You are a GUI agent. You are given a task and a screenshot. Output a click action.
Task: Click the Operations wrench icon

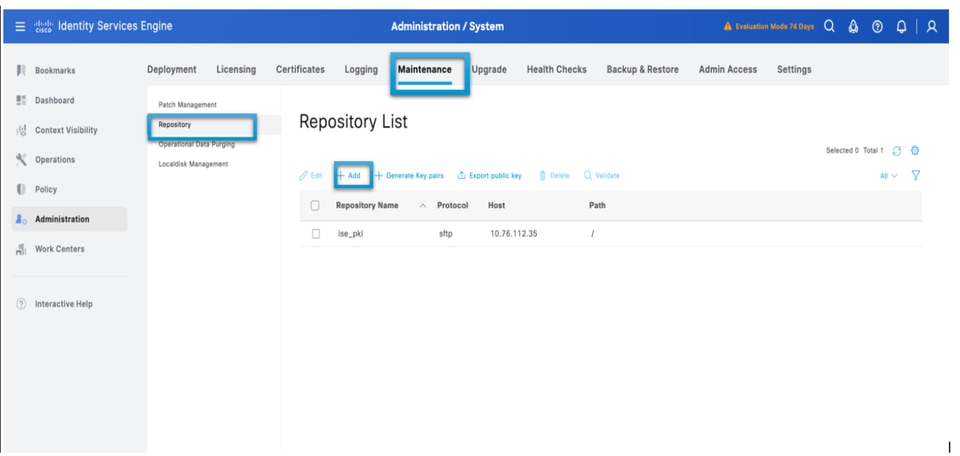[x=21, y=159]
